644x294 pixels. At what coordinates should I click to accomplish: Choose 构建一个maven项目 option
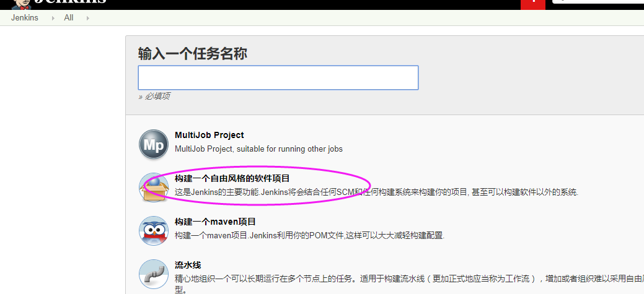click(215, 222)
